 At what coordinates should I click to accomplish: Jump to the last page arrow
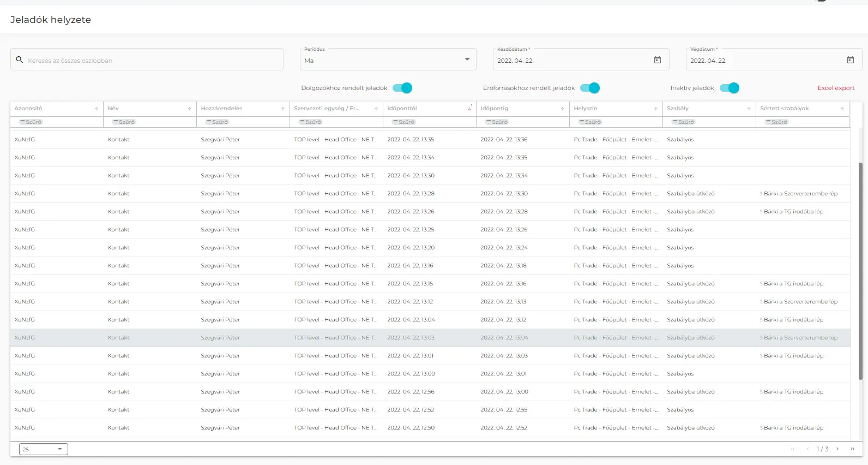tap(852, 449)
